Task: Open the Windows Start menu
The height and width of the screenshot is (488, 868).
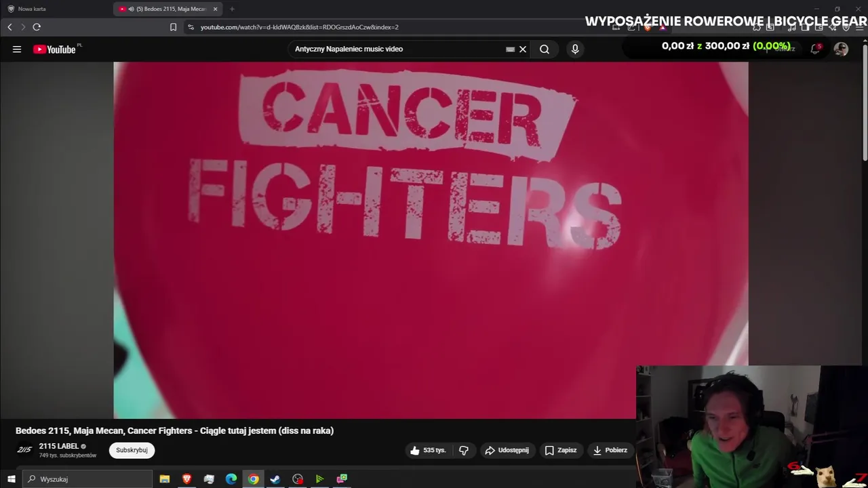Action: (x=11, y=479)
